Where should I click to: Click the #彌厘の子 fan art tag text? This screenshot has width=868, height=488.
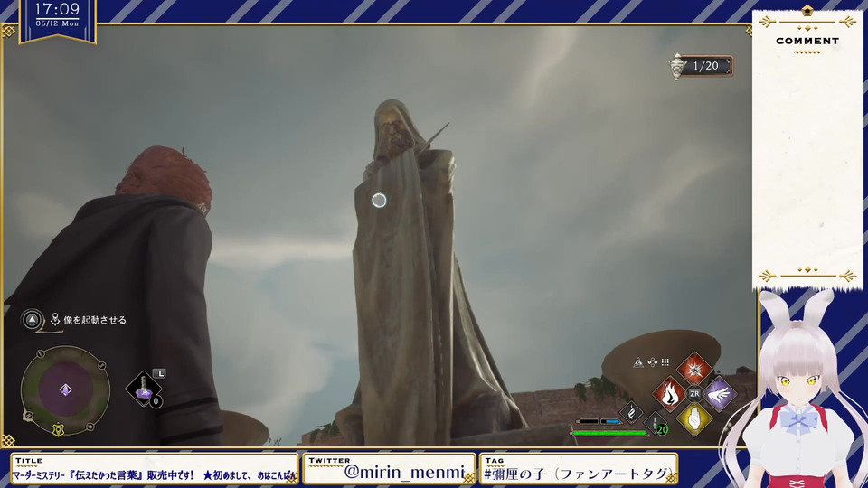(x=578, y=474)
